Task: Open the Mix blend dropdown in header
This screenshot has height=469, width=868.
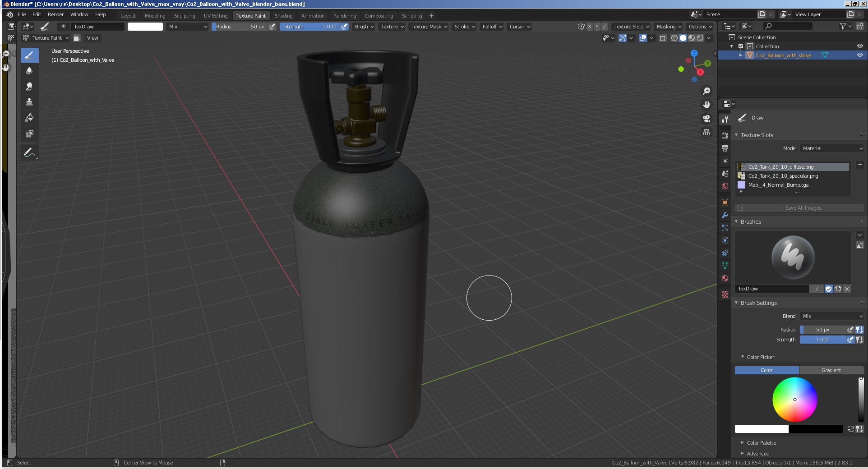Action: coord(188,27)
